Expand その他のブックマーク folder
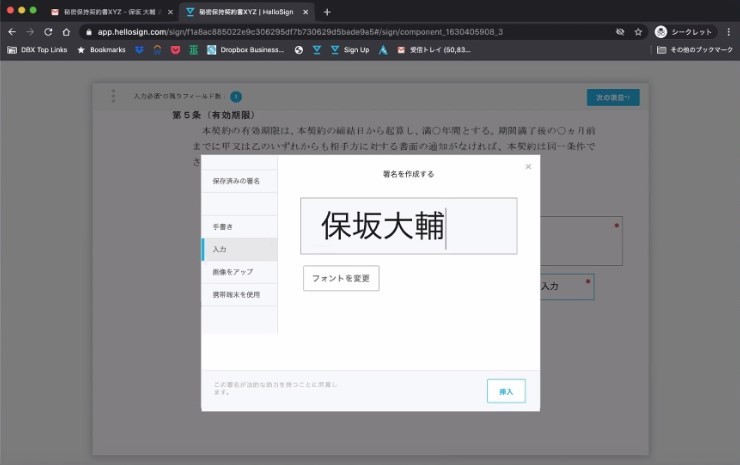This screenshot has height=465, width=740. (x=695, y=49)
